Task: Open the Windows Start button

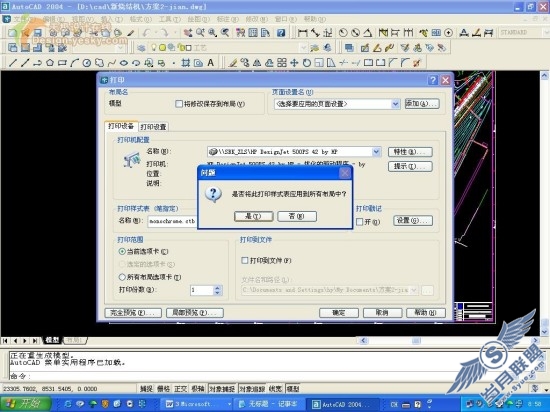Action: point(25,404)
